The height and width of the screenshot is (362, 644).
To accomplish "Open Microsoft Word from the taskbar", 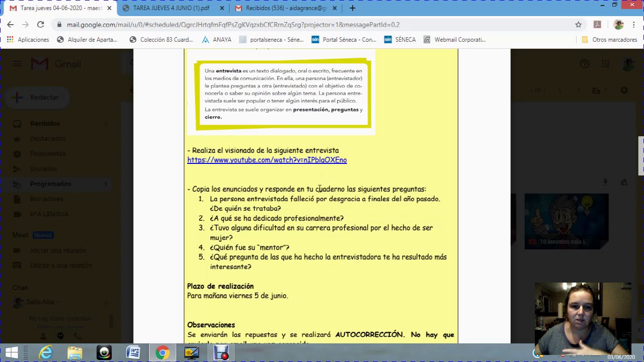I will pyautogui.click(x=133, y=353).
